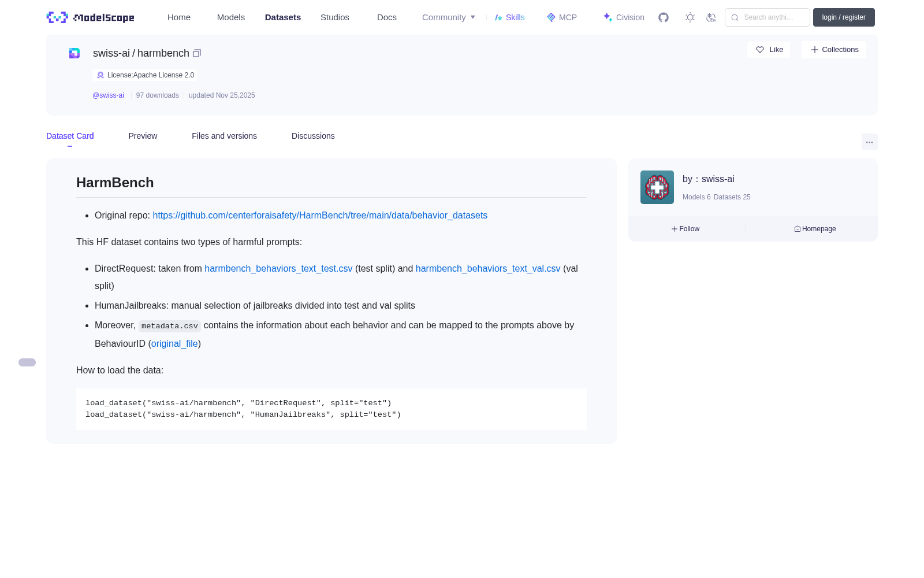Click the HarmBench heading
The image size is (924, 578).
tap(115, 183)
